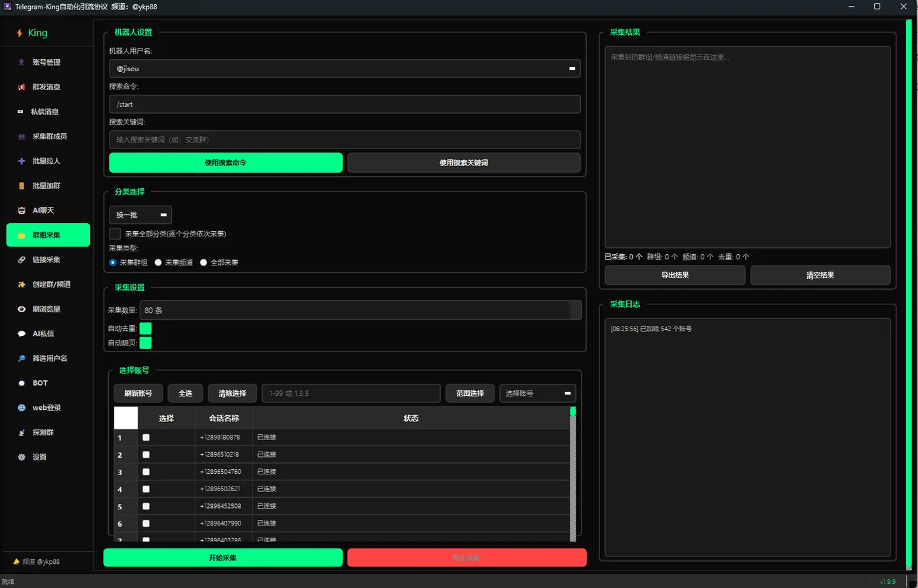Select the 采集频道 radio button
918x588 pixels.
[159, 263]
